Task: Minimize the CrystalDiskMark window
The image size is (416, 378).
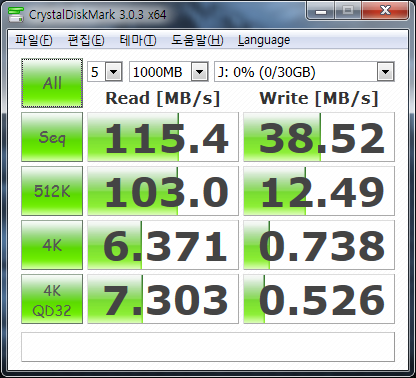Action: click(x=321, y=11)
